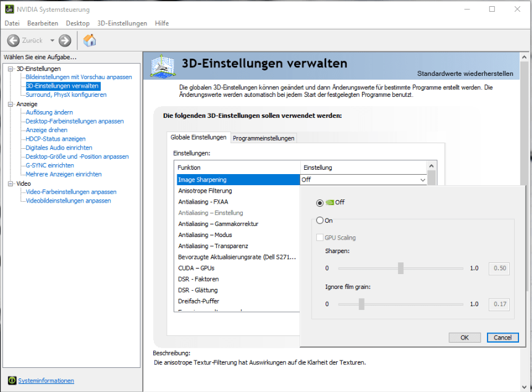Open Auflösung ändern
The width and height of the screenshot is (532, 392).
click(49, 112)
